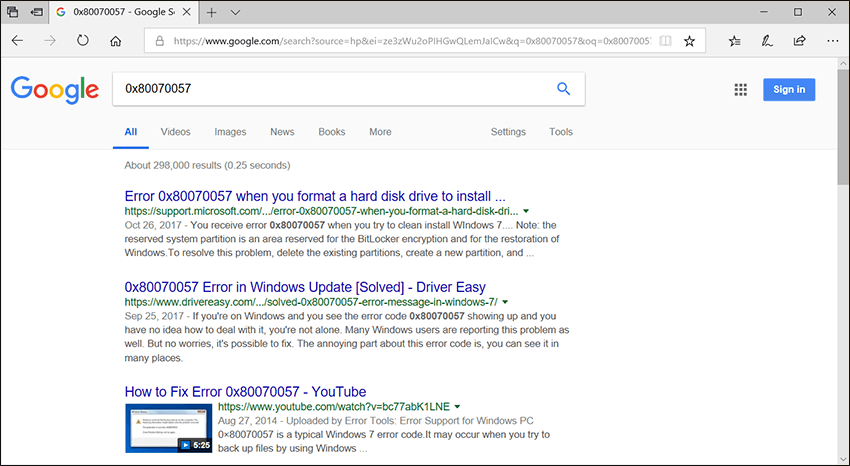Image resolution: width=850 pixels, height=466 pixels.
Task: Open a new tab with plus button
Action: pos(211,12)
